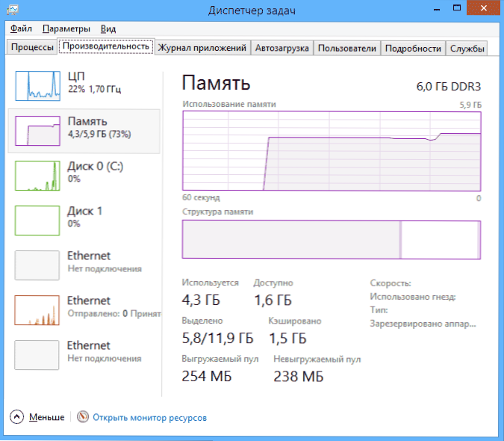504x441 pixels.
Task: Click the Открыть монитор ресурсов link
Action: (x=150, y=418)
